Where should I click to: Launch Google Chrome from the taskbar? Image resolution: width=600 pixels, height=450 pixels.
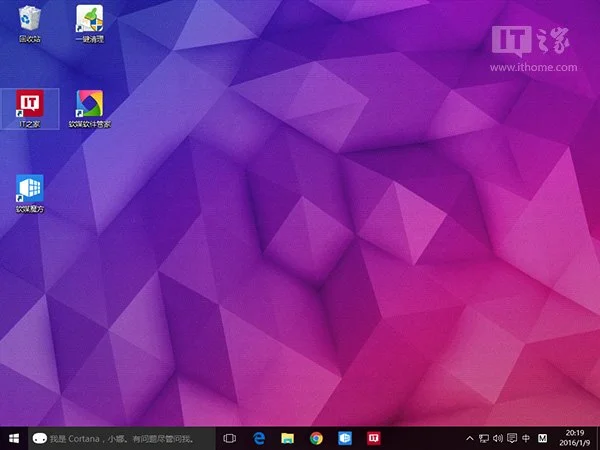point(316,438)
